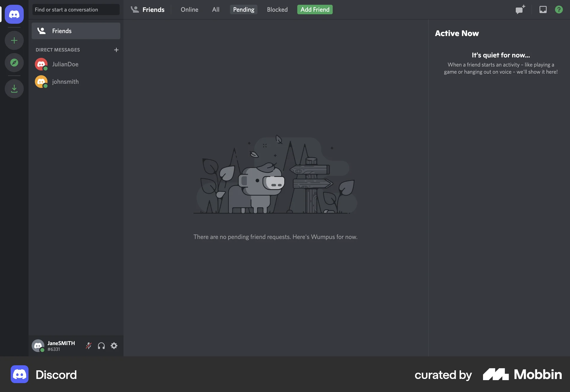This screenshot has height=392, width=570.
Task: Click JaneSMITH's online status indicator
Action: pos(42,350)
